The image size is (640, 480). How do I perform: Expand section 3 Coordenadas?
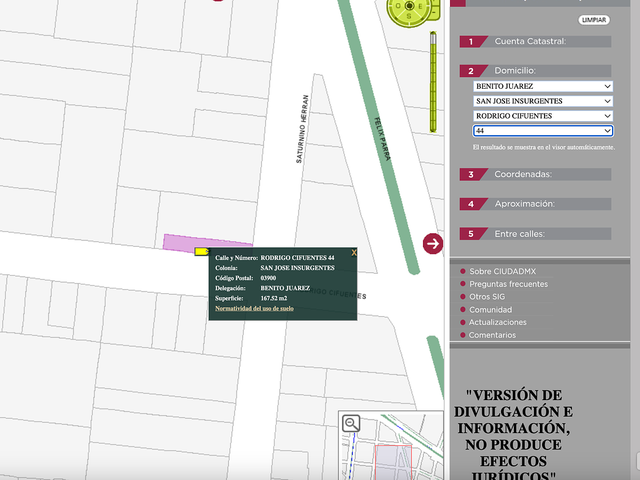click(536, 174)
